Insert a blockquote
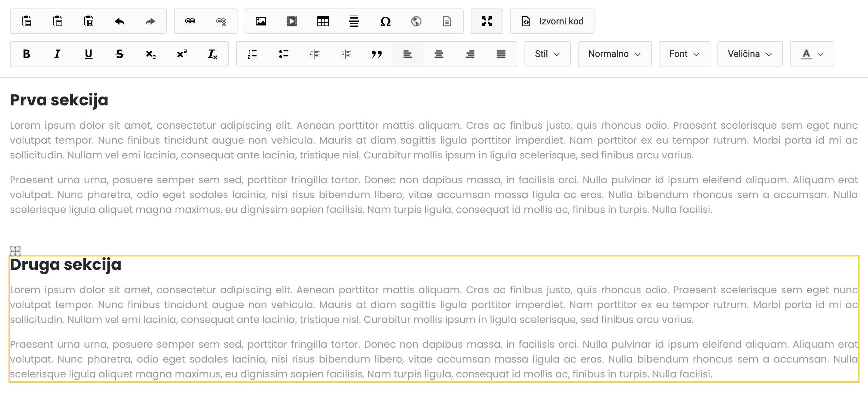 click(x=377, y=54)
